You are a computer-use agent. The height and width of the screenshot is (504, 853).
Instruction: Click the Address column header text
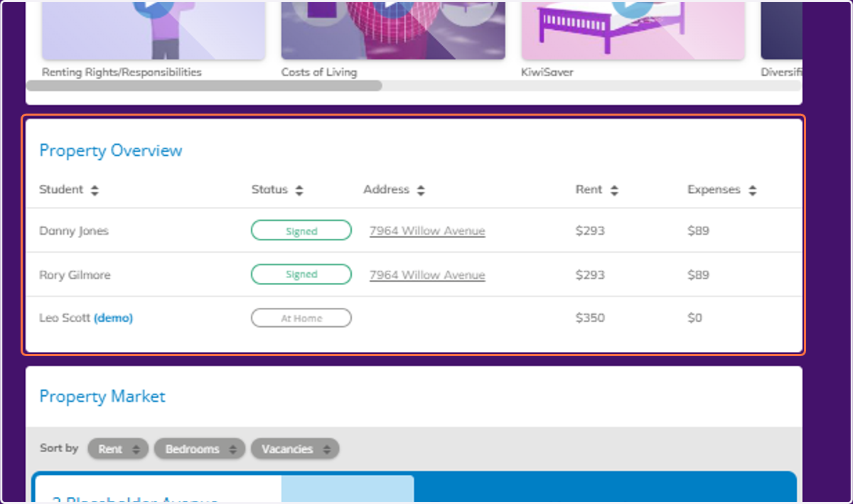[x=386, y=190]
